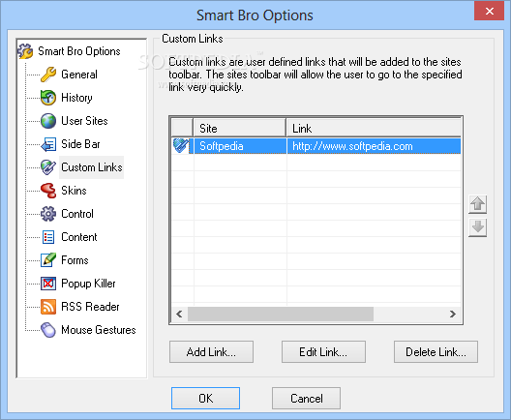
Task: Go to Forms settings
Action: click(x=75, y=260)
